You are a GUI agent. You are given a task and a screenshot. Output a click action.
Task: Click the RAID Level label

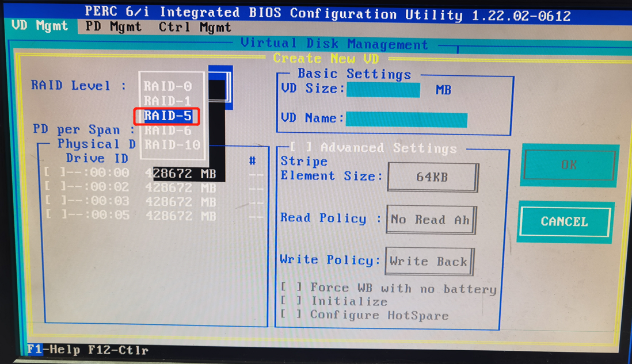(79, 86)
